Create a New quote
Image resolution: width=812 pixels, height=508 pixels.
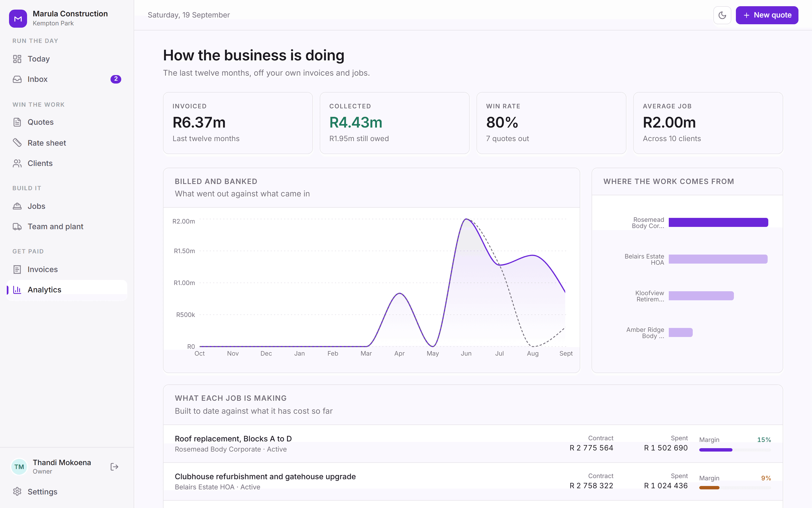767,15
